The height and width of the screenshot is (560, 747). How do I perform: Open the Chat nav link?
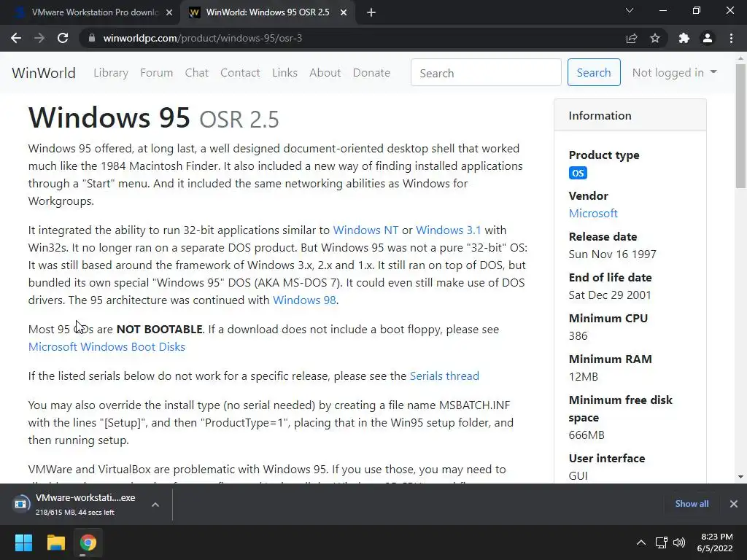197,73
